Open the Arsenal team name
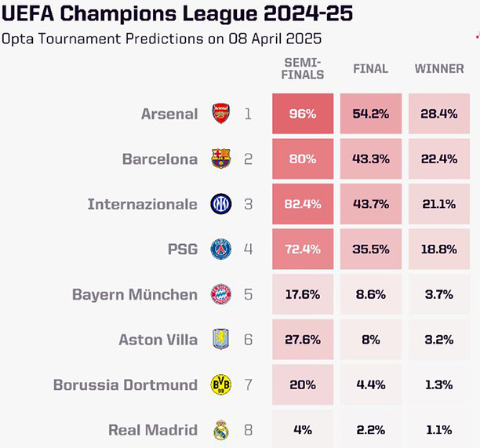The height and width of the screenshot is (448, 480). [x=169, y=114]
